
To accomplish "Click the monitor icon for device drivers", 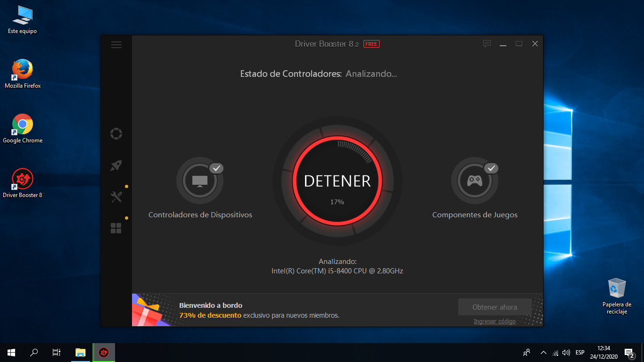I will coord(199,181).
